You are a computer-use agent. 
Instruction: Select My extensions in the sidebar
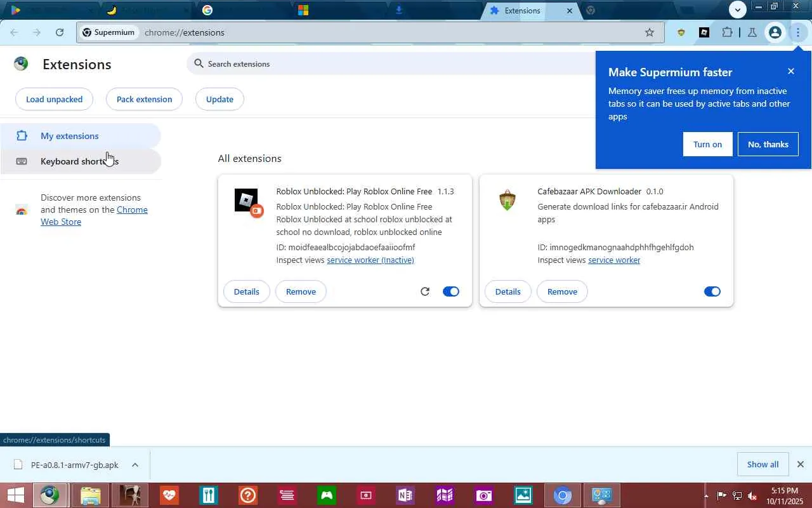(x=81, y=136)
